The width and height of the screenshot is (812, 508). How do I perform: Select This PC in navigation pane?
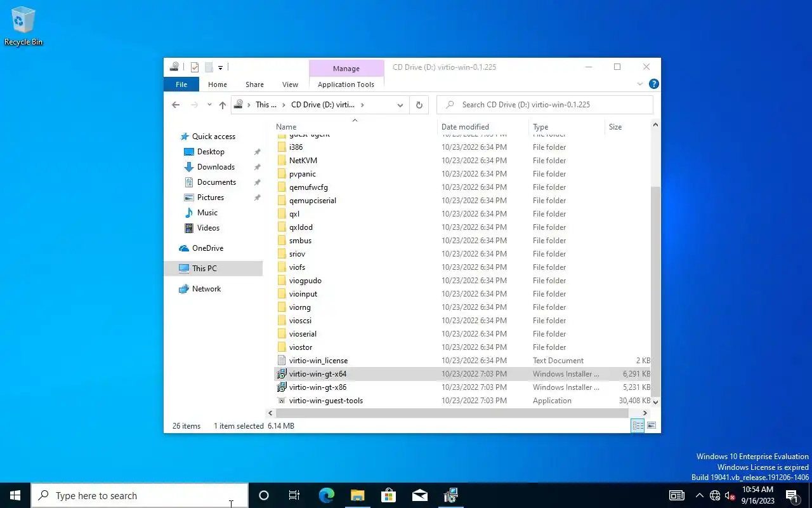pyautogui.click(x=213, y=269)
